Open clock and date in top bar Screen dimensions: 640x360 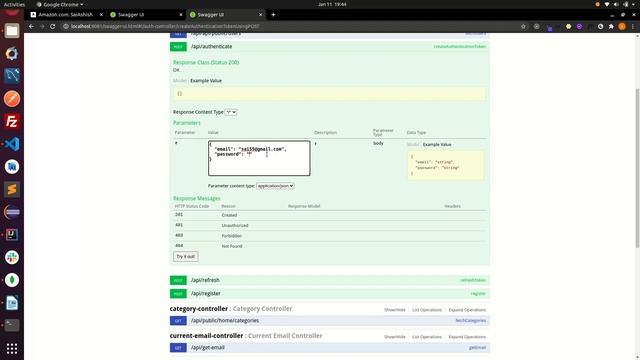pos(332,4)
